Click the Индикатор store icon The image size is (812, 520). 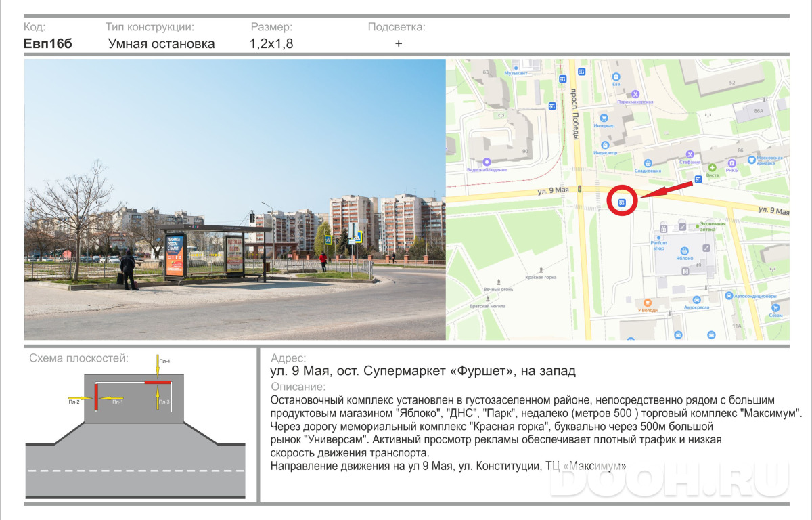point(605,145)
